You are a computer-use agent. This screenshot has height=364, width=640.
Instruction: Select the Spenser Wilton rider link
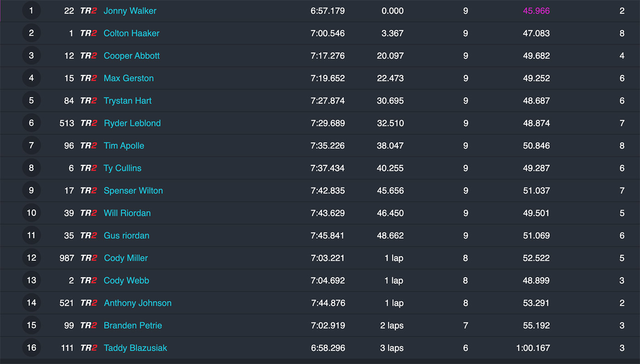pyautogui.click(x=133, y=190)
